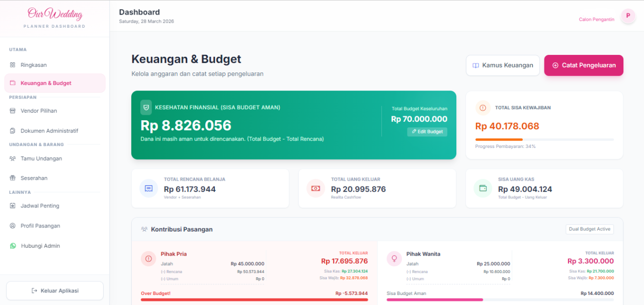644x305 pixels.
Task: Click the shield icon on Kesehatan Finansial card
Action: tap(146, 107)
